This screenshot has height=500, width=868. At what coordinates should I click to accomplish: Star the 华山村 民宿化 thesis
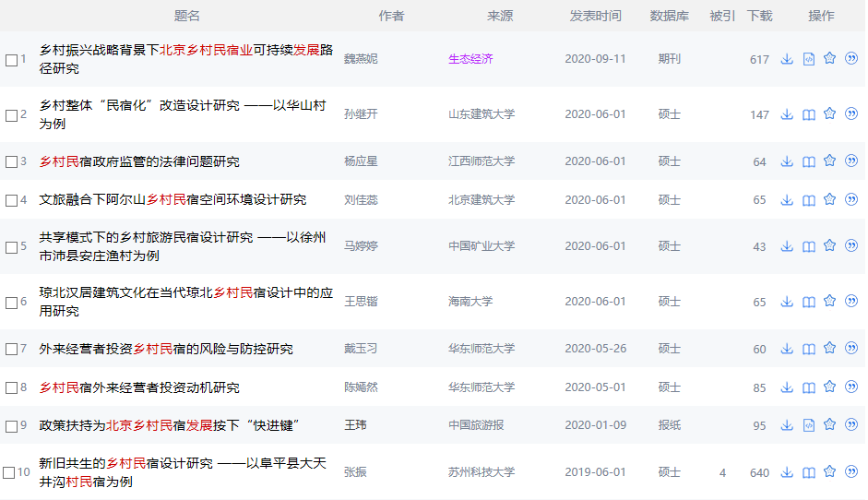829,113
